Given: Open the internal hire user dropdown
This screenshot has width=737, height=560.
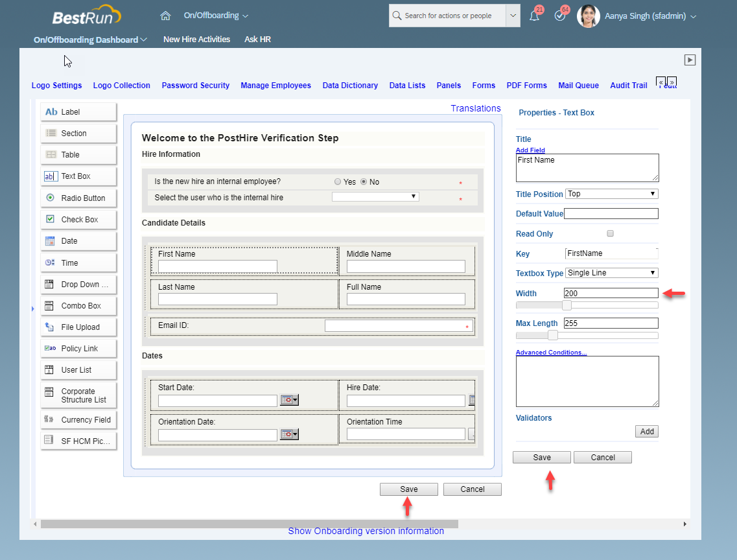Looking at the screenshot, I should [x=375, y=196].
